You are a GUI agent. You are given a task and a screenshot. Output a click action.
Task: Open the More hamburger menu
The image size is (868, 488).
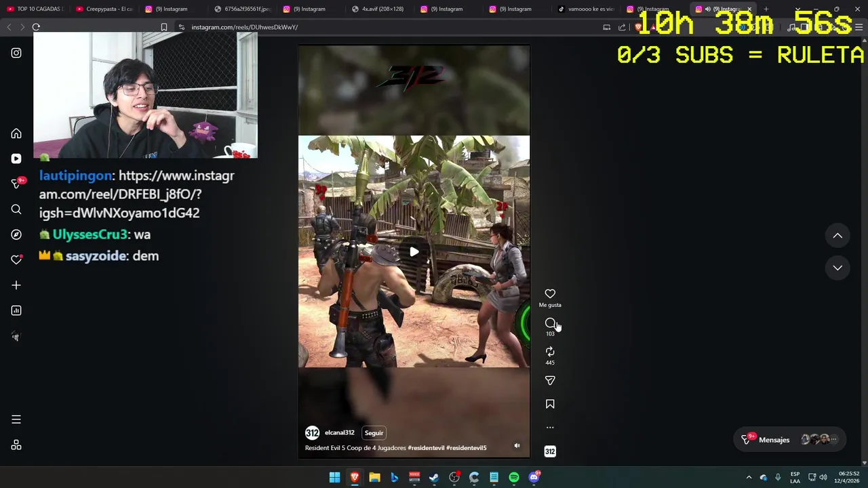pos(16,420)
